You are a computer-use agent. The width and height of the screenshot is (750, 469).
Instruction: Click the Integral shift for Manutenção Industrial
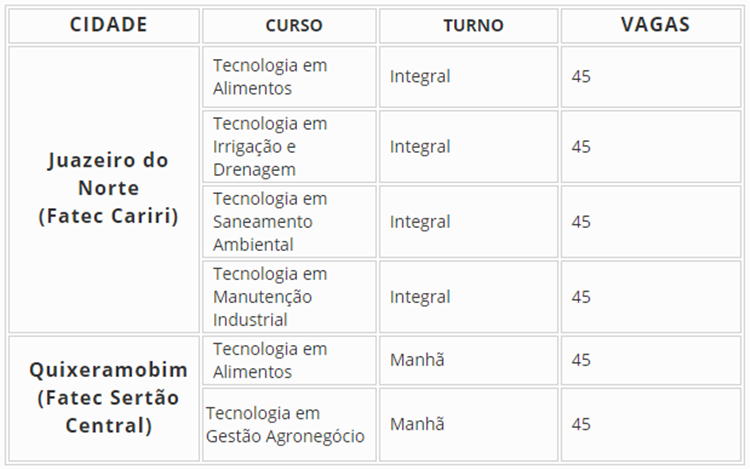pos(420,297)
